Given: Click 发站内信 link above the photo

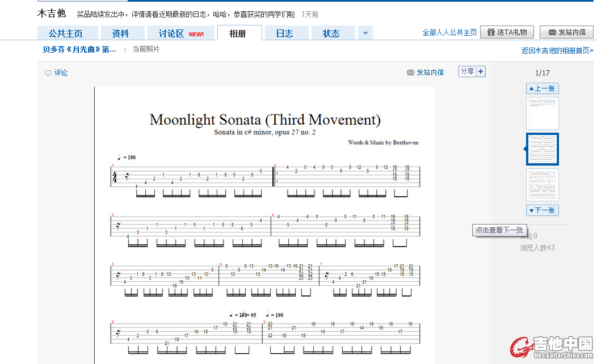Looking at the screenshot, I should [x=430, y=72].
